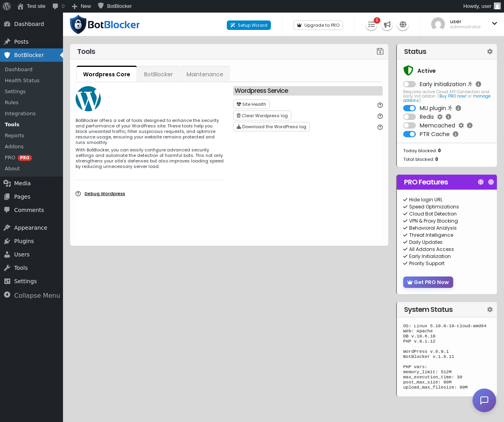Disable the MU plugin toggle
504x422 pixels.
409,108
